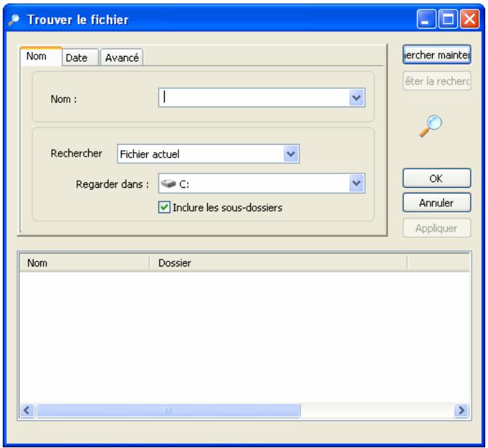Screen dimensions: 488x448
Task: Click the horizontal scrollbar thumb
Action: click(x=168, y=410)
